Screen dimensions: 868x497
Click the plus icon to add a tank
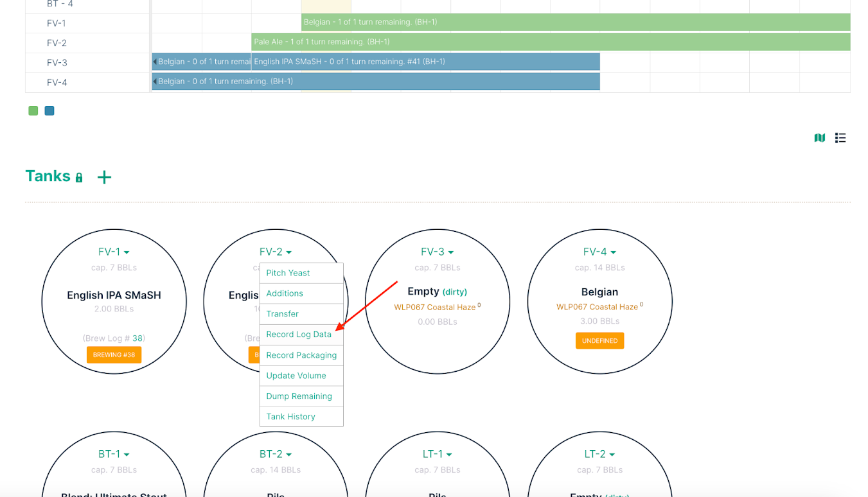click(x=104, y=177)
